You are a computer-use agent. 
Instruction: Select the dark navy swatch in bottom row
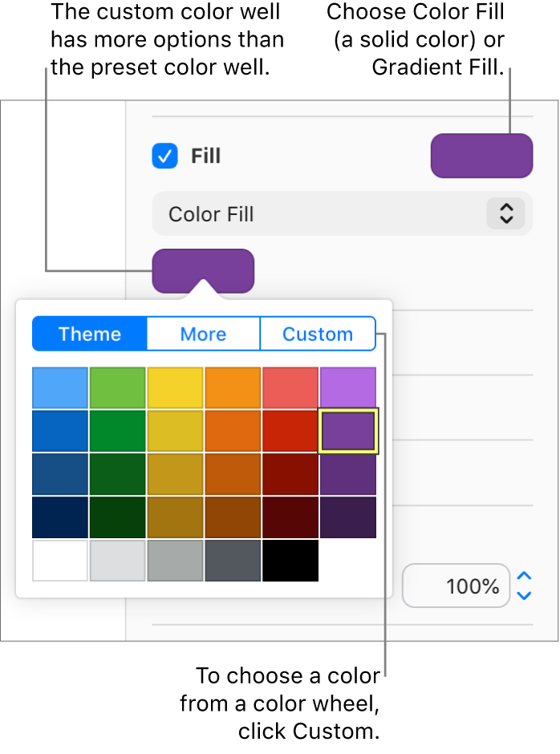click(59, 517)
